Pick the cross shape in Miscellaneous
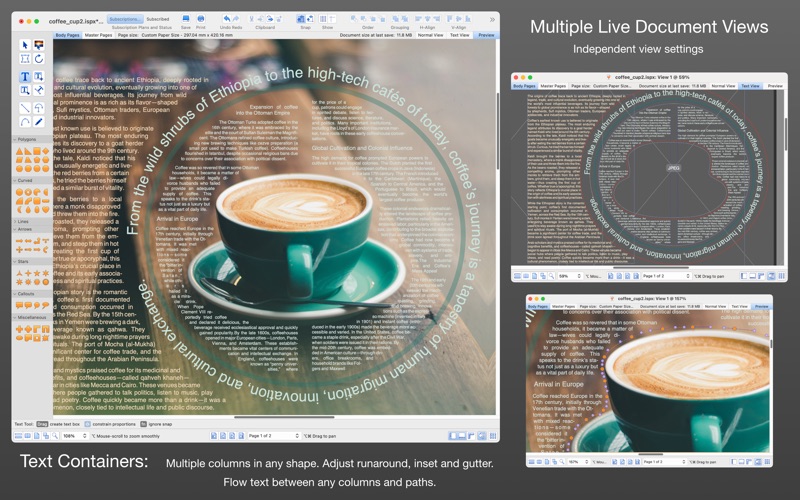 19,329
